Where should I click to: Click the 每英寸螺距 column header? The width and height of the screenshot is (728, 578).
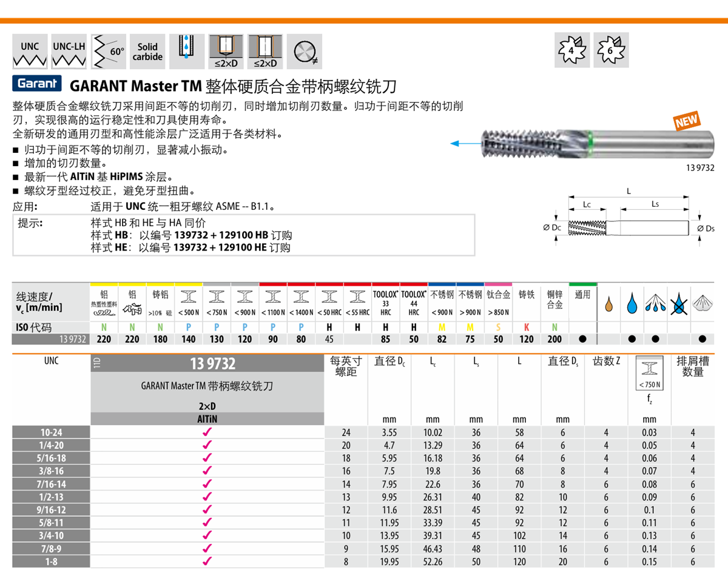click(347, 366)
